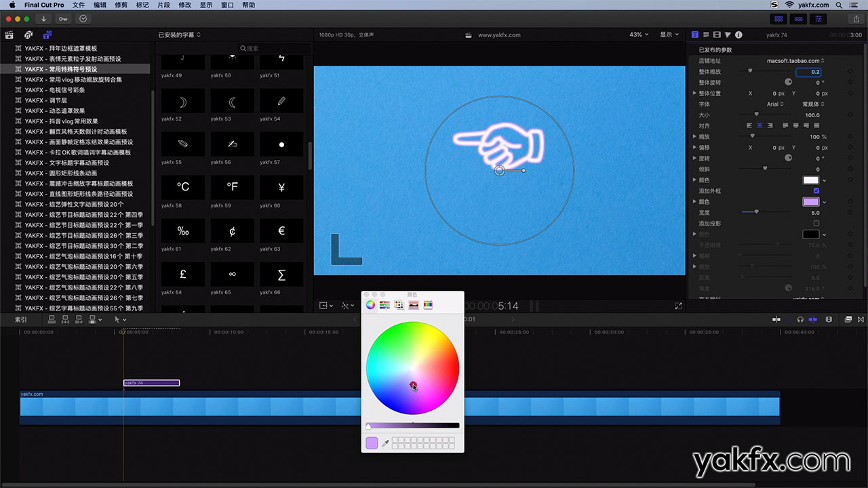
Task: Select the color sliders tab in color picker
Action: click(384, 305)
